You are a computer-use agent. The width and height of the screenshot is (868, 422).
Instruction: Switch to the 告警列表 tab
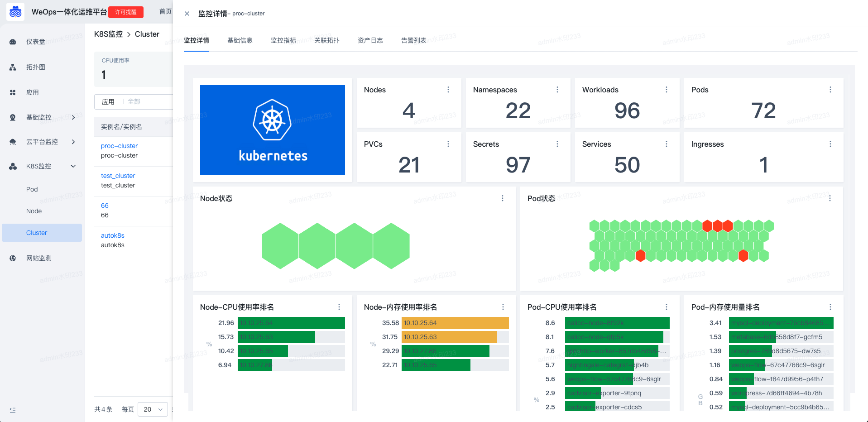tap(413, 40)
